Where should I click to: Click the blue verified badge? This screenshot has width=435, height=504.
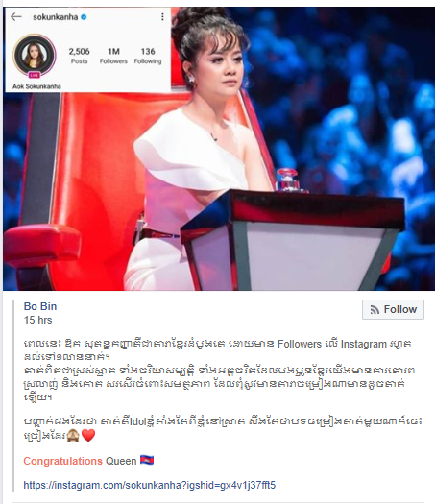click(84, 17)
